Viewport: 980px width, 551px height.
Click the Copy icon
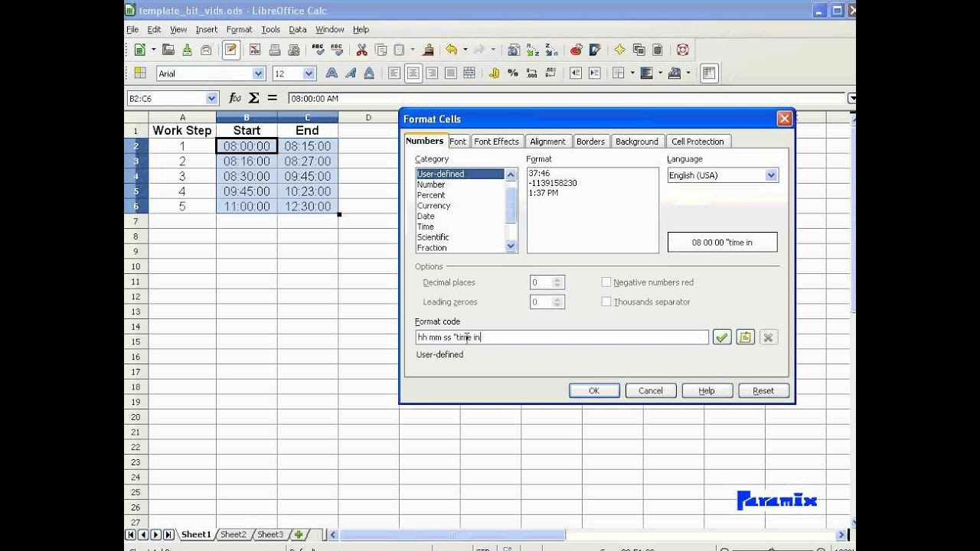pos(381,50)
